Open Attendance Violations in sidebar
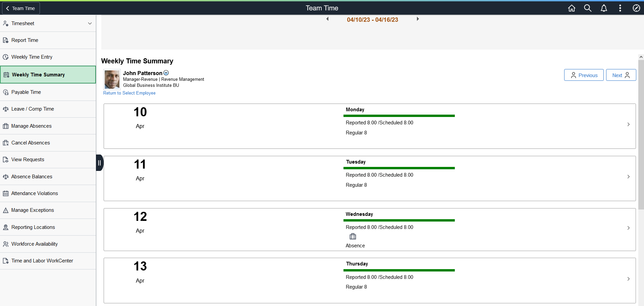The height and width of the screenshot is (306, 644). (x=48, y=193)
